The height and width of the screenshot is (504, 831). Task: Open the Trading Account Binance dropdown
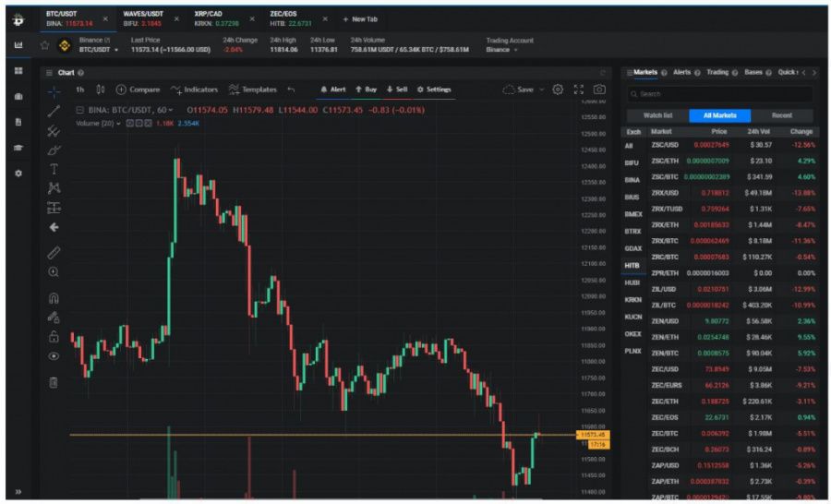click(x=502, y=50)
